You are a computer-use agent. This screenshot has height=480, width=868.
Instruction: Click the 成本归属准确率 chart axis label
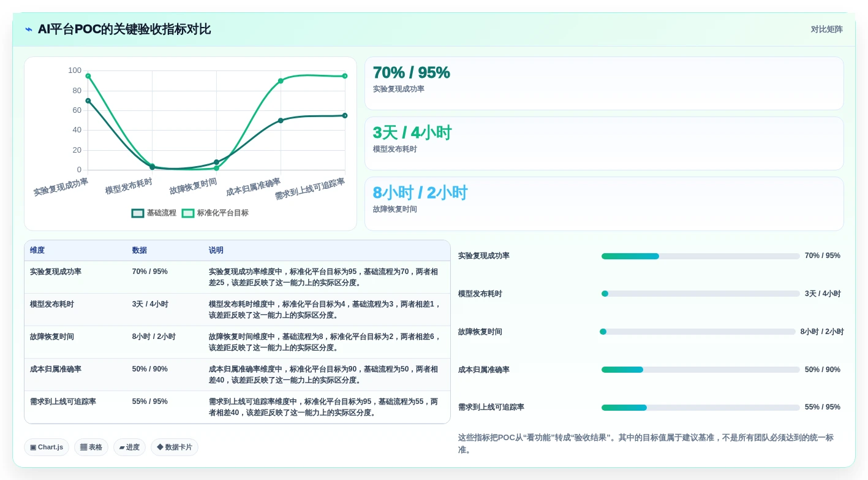pos(253,187)
